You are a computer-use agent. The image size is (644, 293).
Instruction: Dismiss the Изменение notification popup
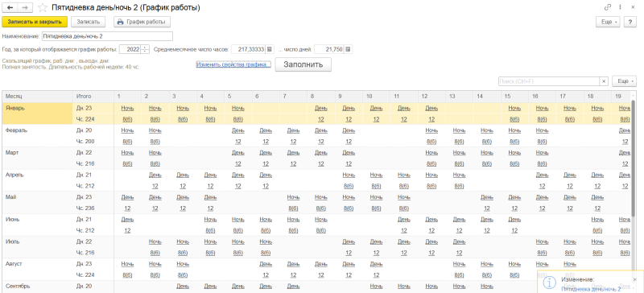635,279
